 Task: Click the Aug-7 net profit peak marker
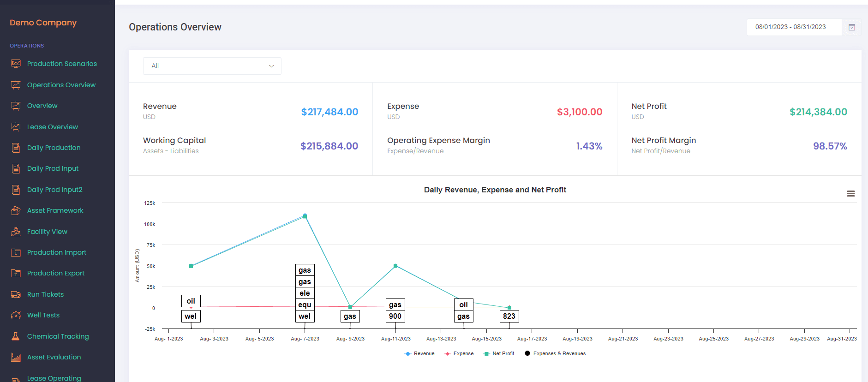305,216
